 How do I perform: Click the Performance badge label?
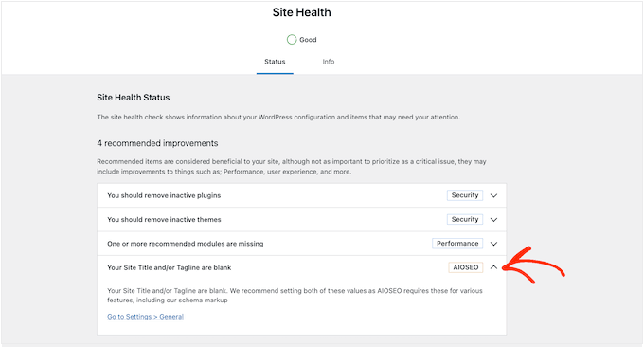click(x=457, y=244)
